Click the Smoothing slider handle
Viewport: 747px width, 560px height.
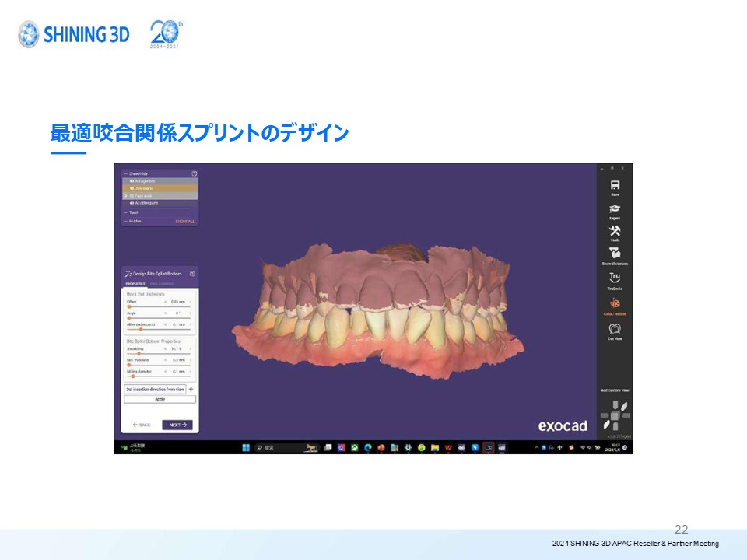[139, 354]
